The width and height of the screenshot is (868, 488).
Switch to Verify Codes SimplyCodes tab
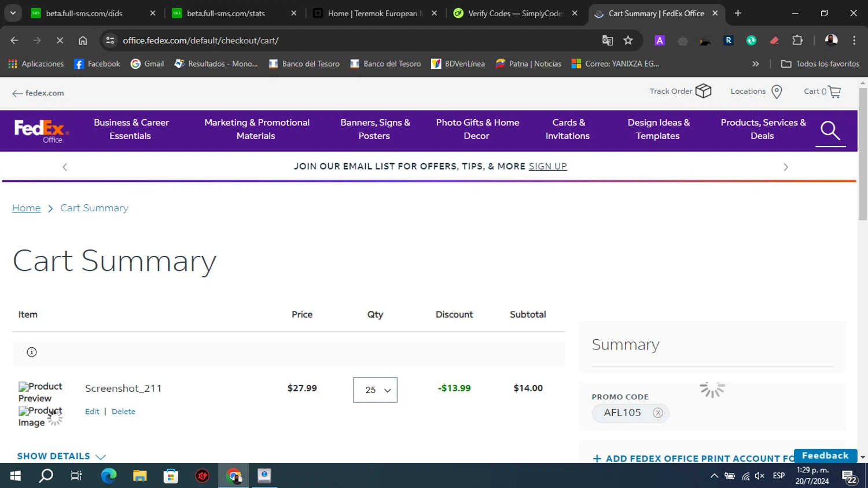tap(515, 13)
